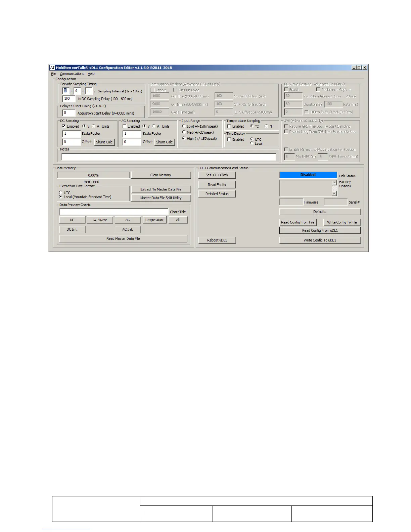This screenshot has height=532, width=411.
Task: Open DC Sampling Shunt Calc
Action: [x=104, y=142]
